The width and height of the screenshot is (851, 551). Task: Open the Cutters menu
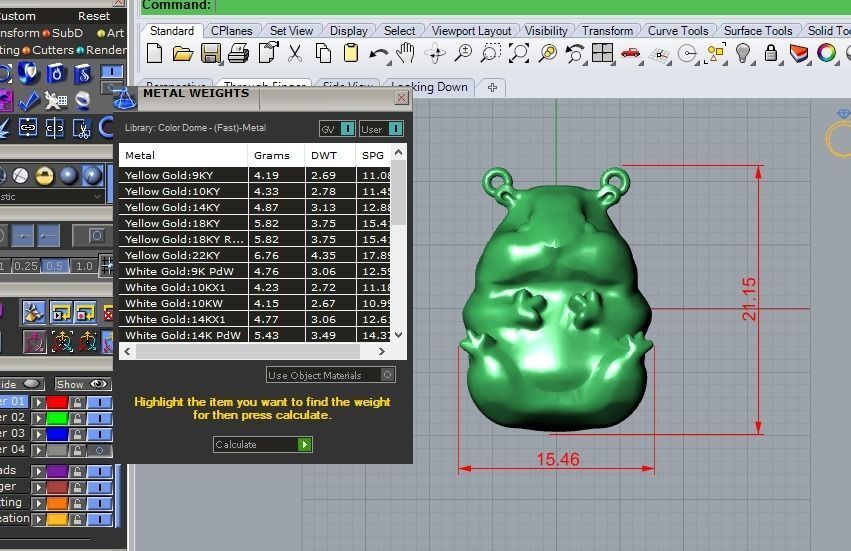(x=53, y=50)
